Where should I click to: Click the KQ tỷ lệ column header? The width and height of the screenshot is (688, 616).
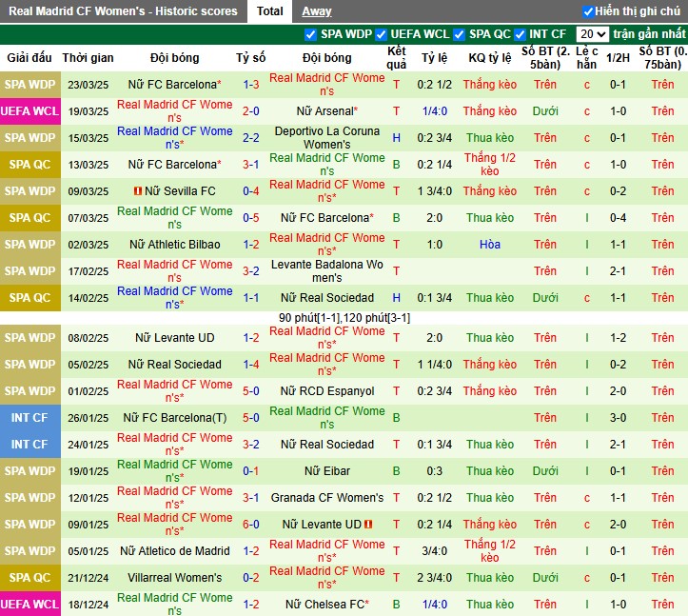pos(490,58)
